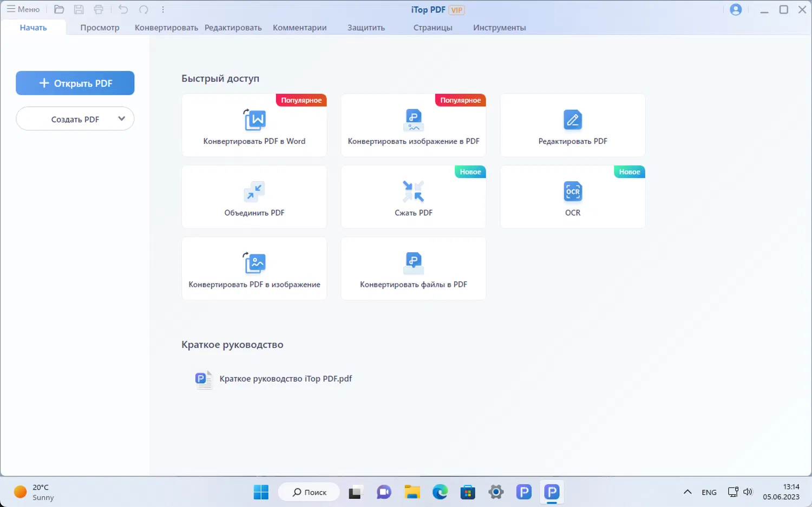
Task: Open Task View from the taskbar
Action: click(x=355, y=492)
